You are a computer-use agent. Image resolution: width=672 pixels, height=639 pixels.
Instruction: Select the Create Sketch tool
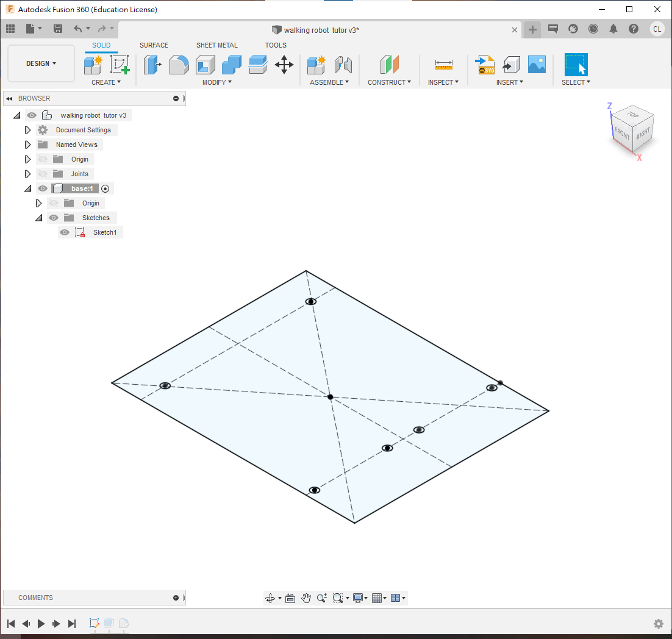pos(120,64)
